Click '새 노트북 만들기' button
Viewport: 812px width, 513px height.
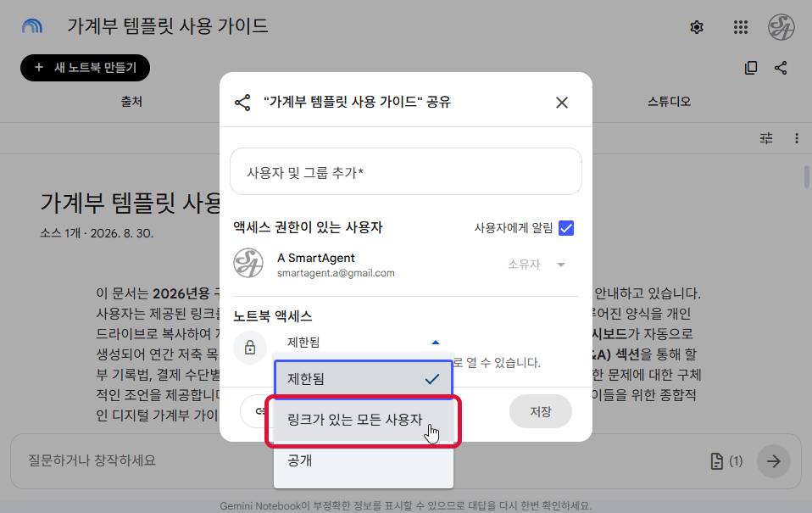click(x=85, y=68)
